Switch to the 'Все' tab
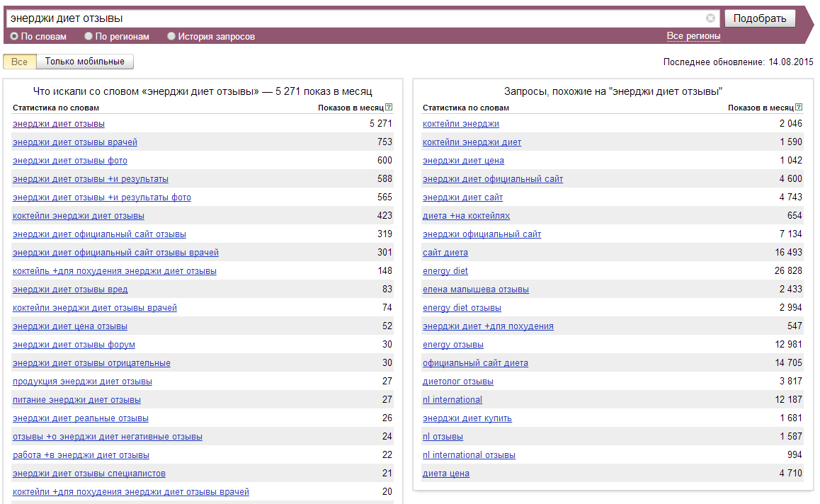Image resolution: width=820 pixels, height=504 pixels. click(19, 62)
